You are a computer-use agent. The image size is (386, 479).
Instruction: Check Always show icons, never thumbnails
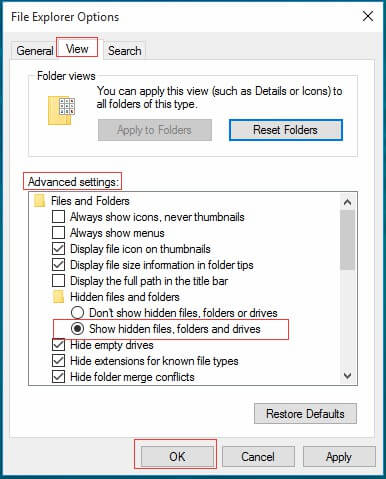tap(58, 217)
